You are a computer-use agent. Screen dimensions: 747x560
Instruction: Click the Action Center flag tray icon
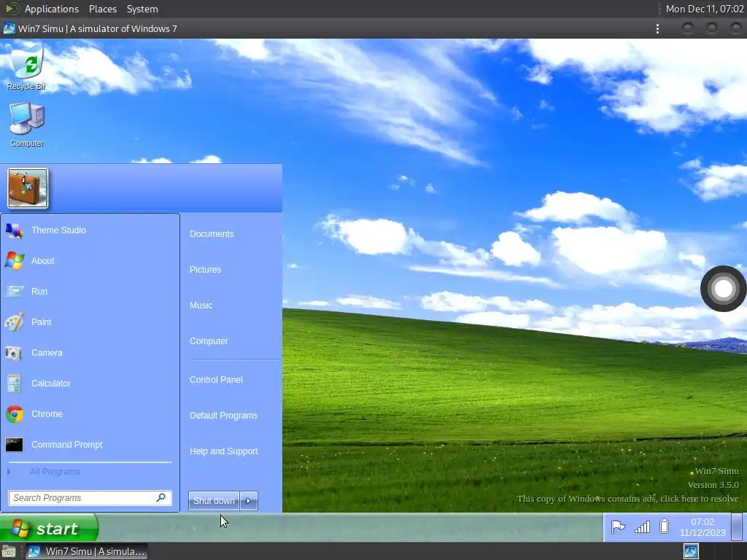click(x=618, y=527)
